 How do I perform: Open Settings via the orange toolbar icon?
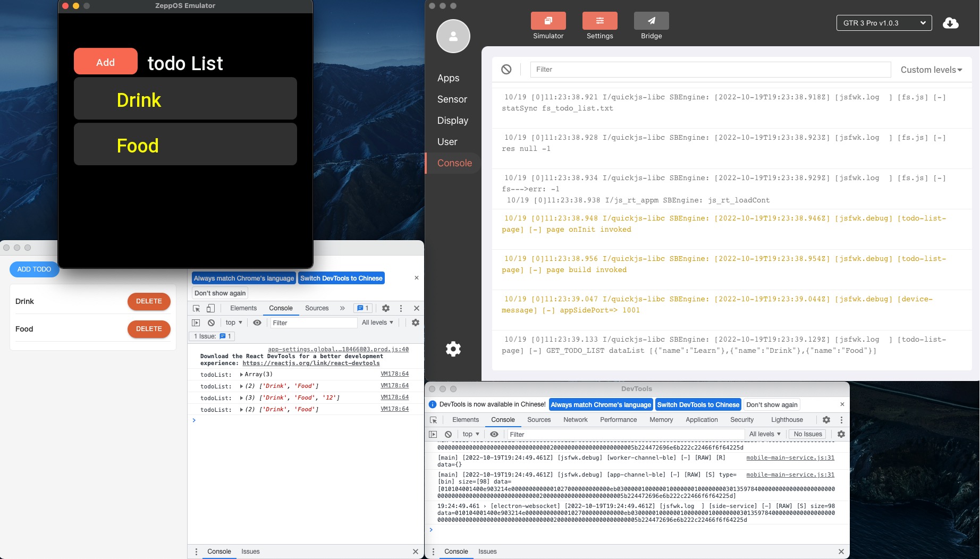coord(599,21)
